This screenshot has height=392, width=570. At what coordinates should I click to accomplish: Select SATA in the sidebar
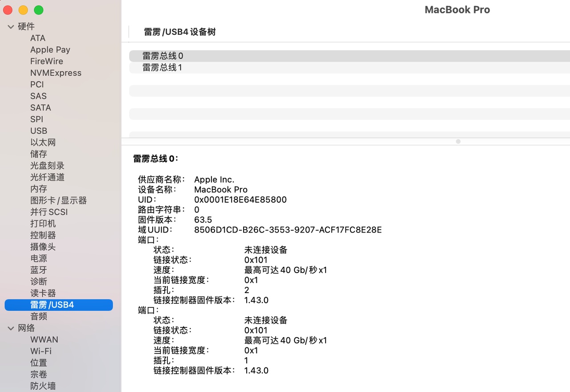click(41, 108)
